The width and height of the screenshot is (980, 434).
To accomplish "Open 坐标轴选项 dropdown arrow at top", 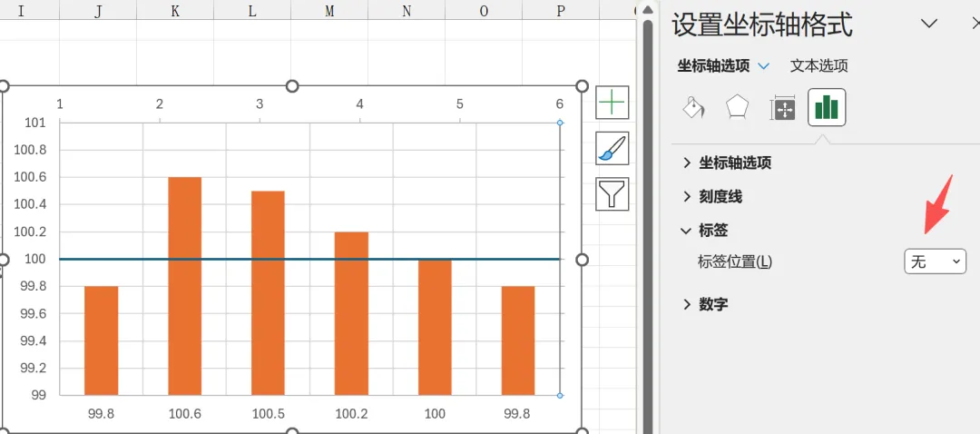I will tap(763, 65).
